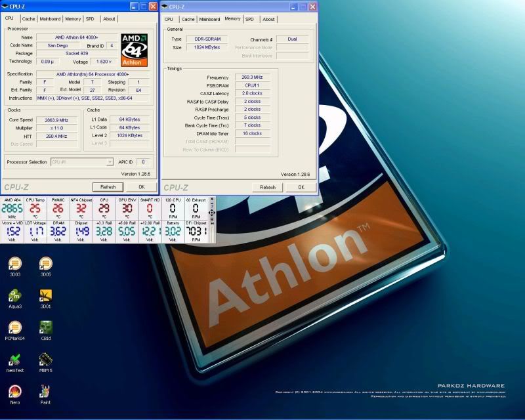Click the Instructions field listing MMX, SSE
This screenshot has height=420, width=525.
tap(93, 98)
